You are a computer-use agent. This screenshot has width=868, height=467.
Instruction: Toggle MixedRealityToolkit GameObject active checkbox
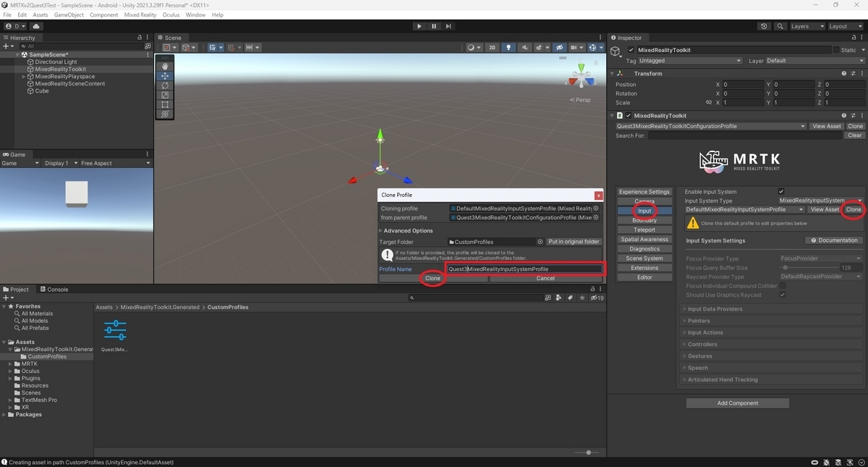(x=631, y=50)
